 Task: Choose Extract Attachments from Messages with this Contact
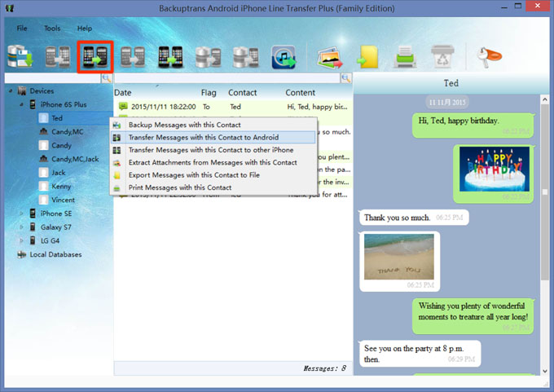click(213, 163)
